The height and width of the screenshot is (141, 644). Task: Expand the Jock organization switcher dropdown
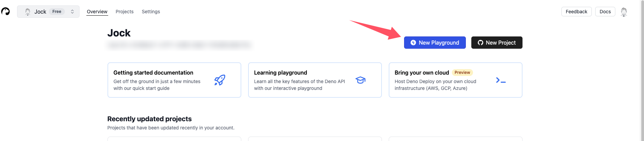click(48, 12)
